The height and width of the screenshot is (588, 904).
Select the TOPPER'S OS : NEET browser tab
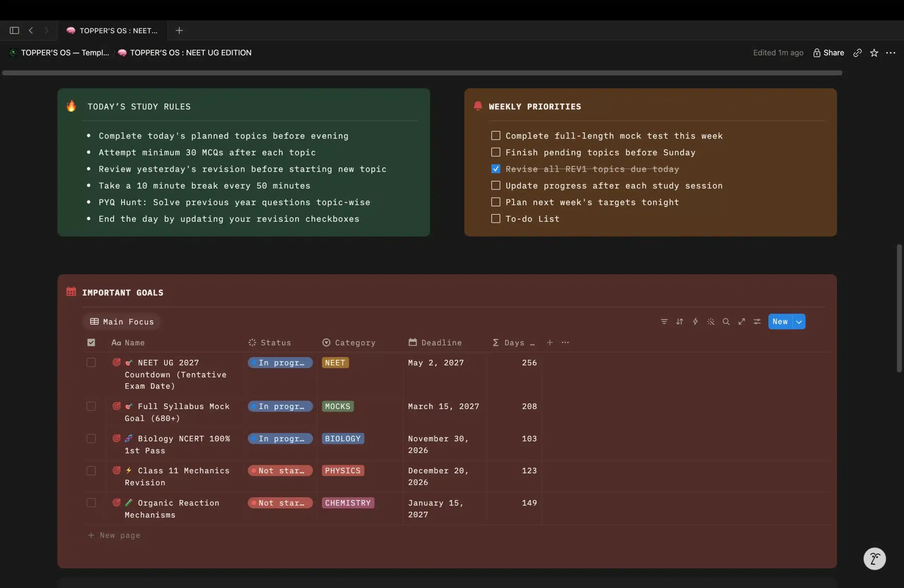pyautogui.click(x=112, y=30)
